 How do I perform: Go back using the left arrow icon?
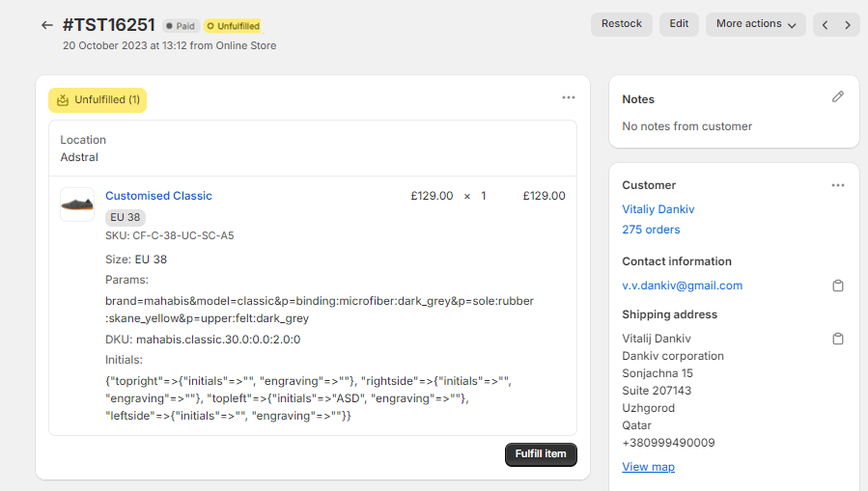[x=47, y=25]
